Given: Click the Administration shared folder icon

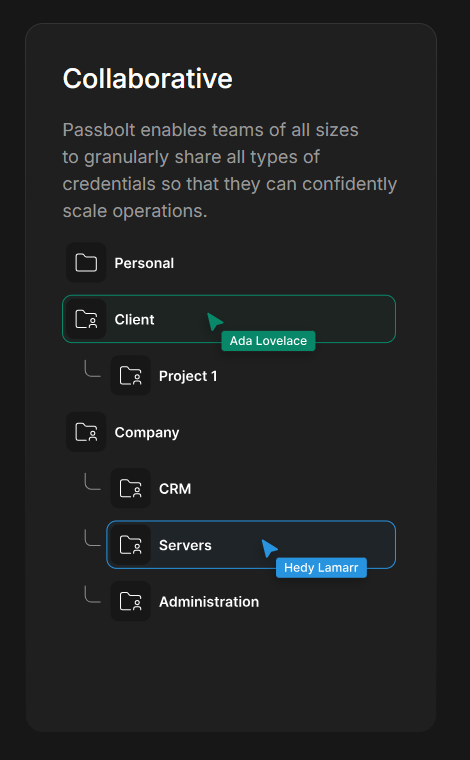Looking at the screenshot, I should (131, 601).
